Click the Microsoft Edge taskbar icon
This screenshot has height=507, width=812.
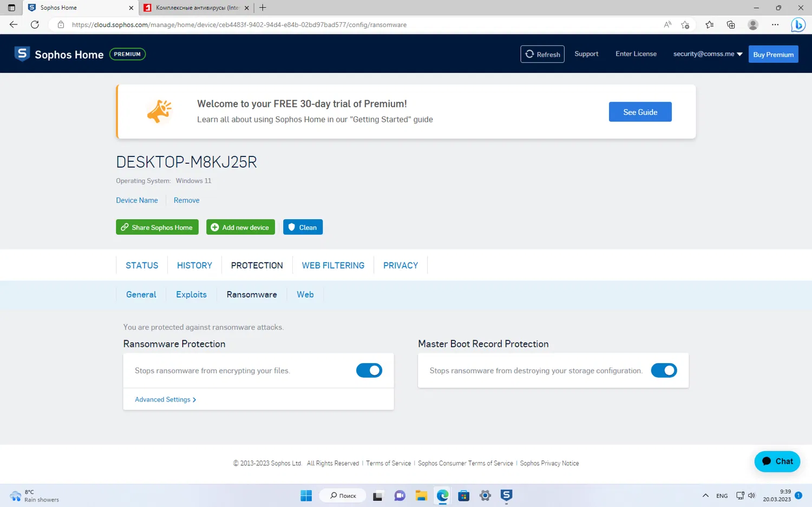click(x=442, y=496)
